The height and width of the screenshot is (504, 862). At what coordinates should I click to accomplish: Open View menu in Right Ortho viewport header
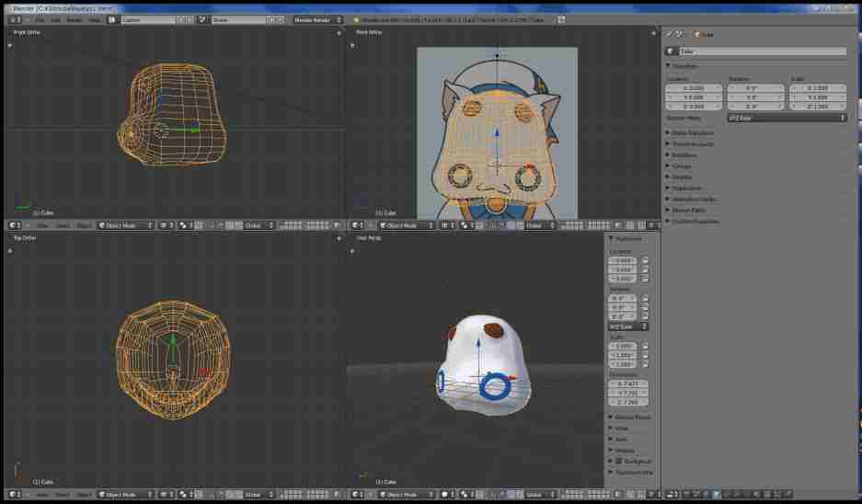pos(42,225)
